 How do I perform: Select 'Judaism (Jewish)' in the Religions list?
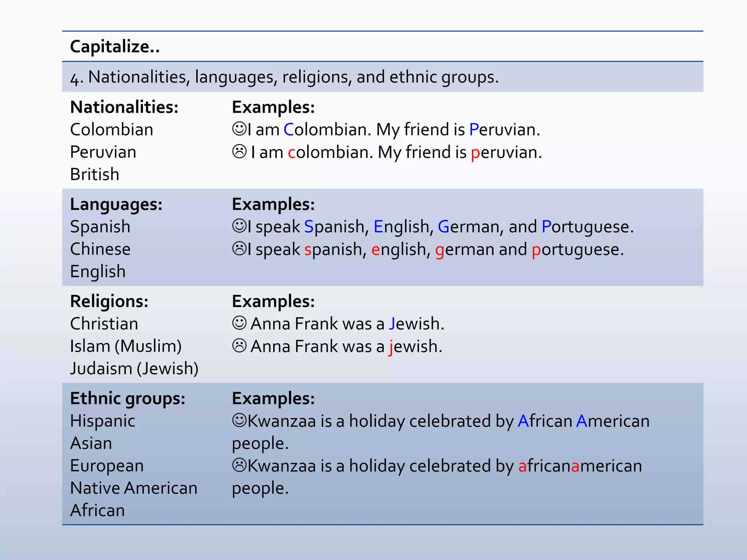[134, 369]
